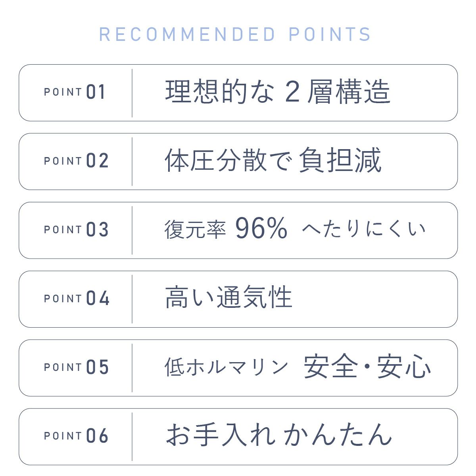Click the POINT 05 label

[x=76, y=367]
